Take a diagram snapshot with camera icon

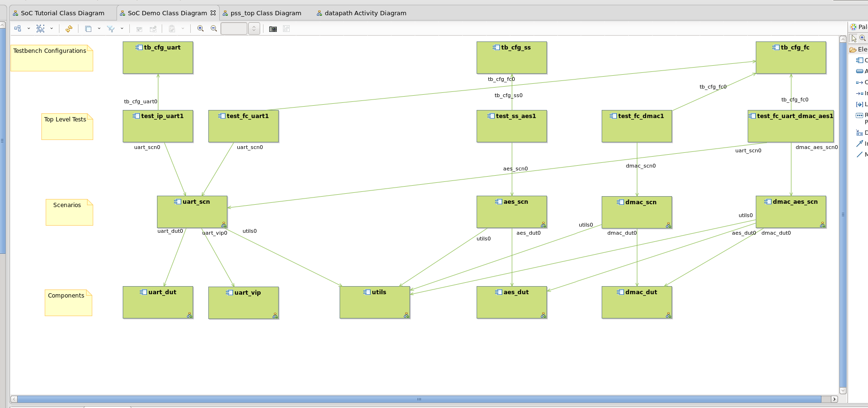click(x=273, y=29)
